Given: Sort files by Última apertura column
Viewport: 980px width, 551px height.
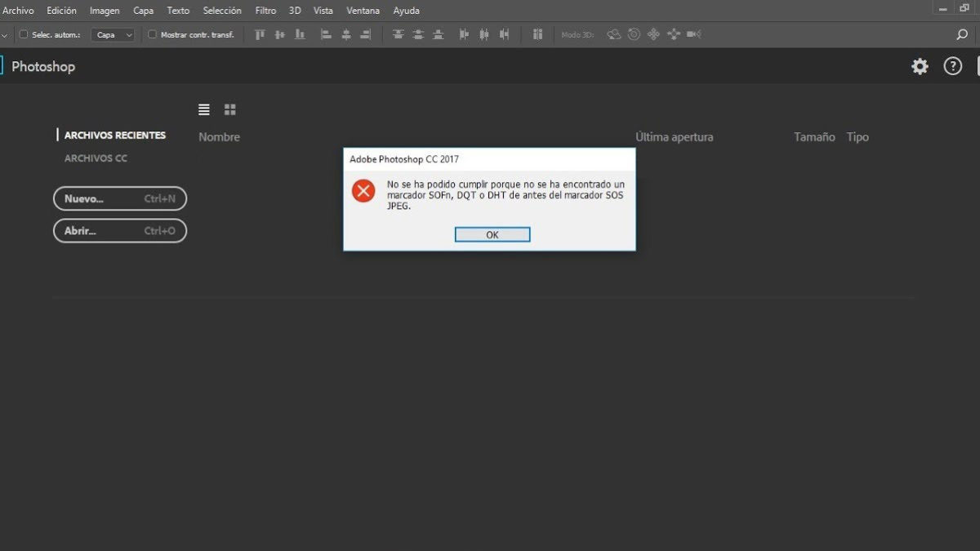Looking at the screenshot, I should click(x=675, y=137).
